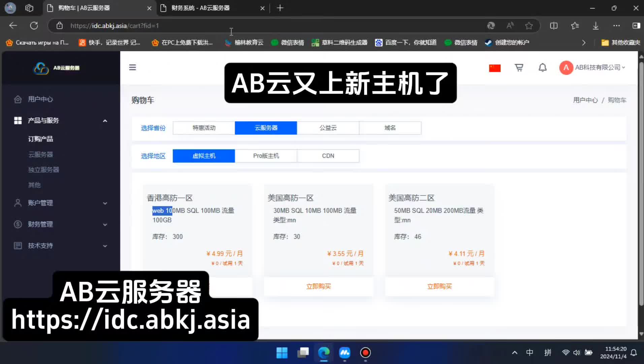Toggle the 拼 IME mode indicator
Image resolution: width=644 pixels, height=364 pixels.
(548, 353)
